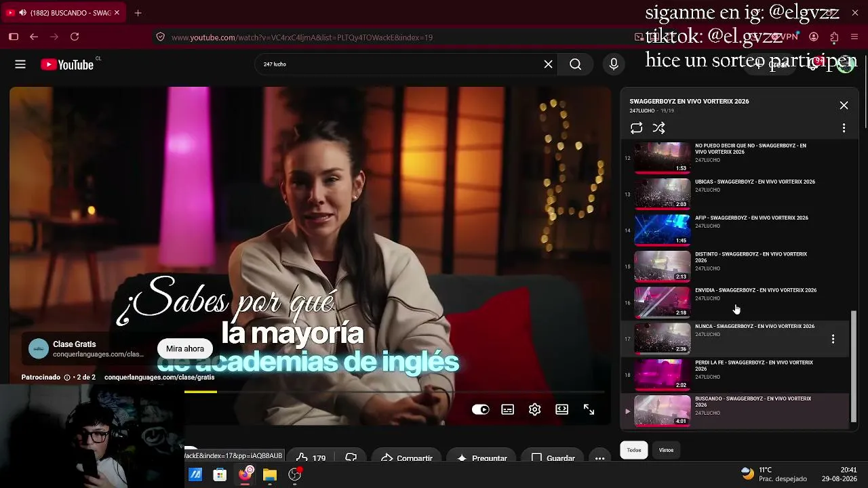
Task: Open NUNCA - SWAGGERBOYZ playlist entry
Action: pos(736,338)
